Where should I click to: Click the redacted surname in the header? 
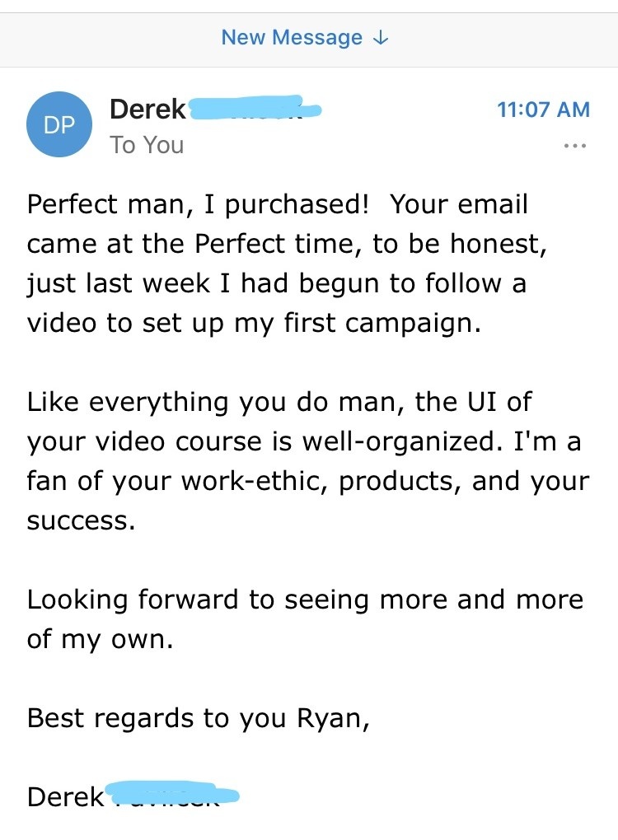[x=254, y=109]
